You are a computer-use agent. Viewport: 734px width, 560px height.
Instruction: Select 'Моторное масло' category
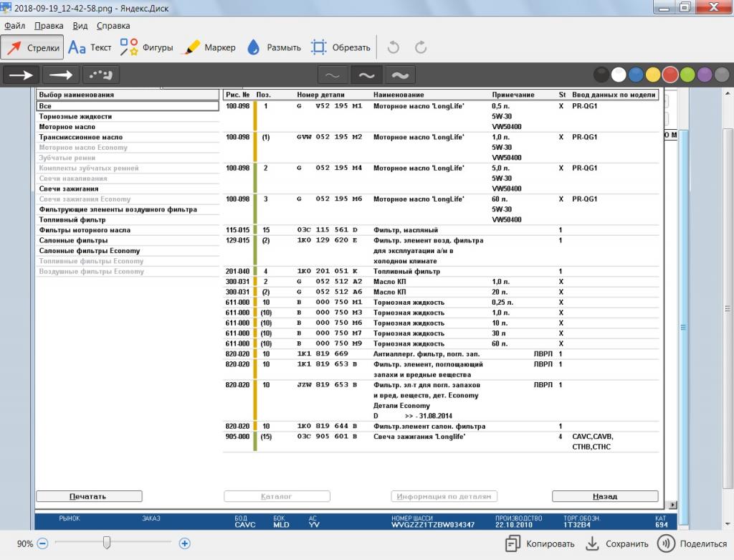pyautogui.click(x=128, y=127)
